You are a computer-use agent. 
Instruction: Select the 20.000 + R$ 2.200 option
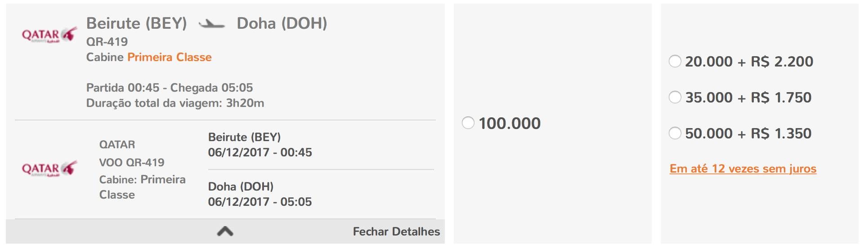coord(675,61)
